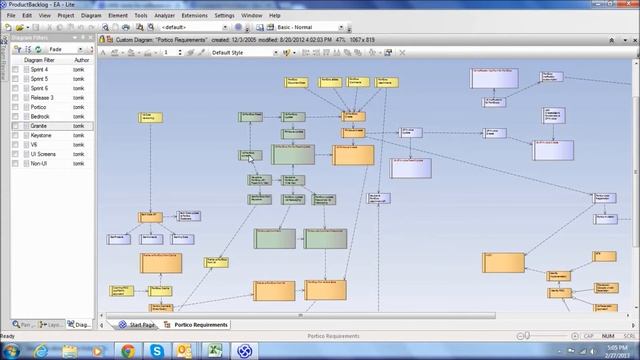Enable the Sprint 4 filter checkbox
The height and width of the screenshot is (360, 640).
click(x=16, y=69)
